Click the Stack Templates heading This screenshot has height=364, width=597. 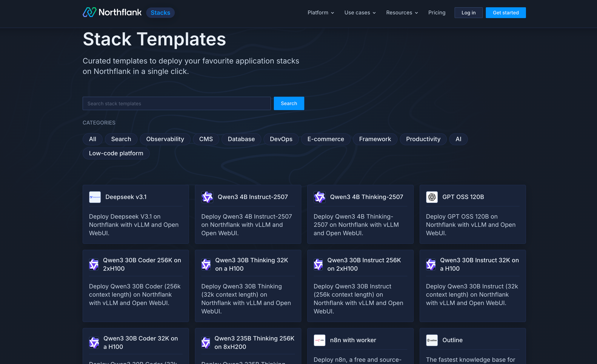154,39
